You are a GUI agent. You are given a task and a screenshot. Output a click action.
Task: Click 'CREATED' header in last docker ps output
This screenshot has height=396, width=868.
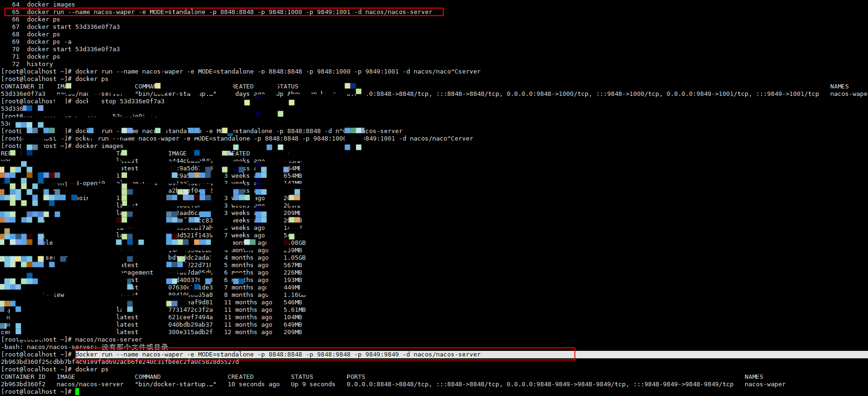(x=240, y=376)
